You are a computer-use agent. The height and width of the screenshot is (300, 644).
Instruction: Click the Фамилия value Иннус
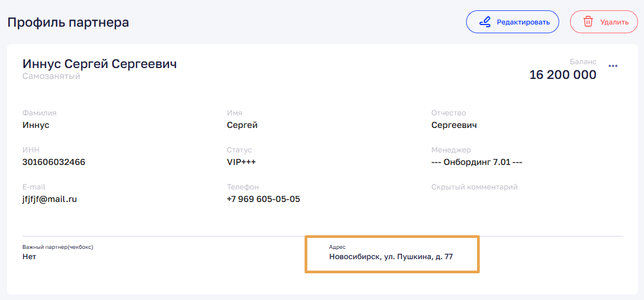tap(36, 125)
